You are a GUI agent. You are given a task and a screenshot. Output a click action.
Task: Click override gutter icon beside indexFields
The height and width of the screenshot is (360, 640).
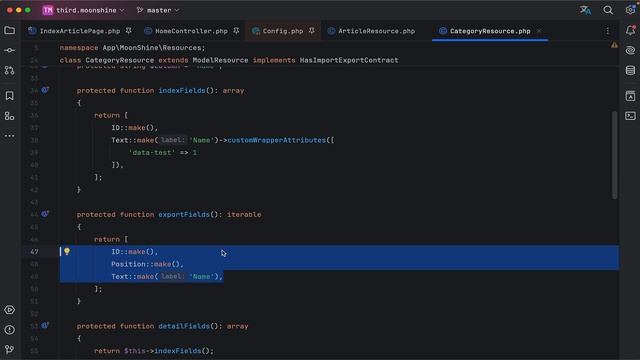pos(45,90)
